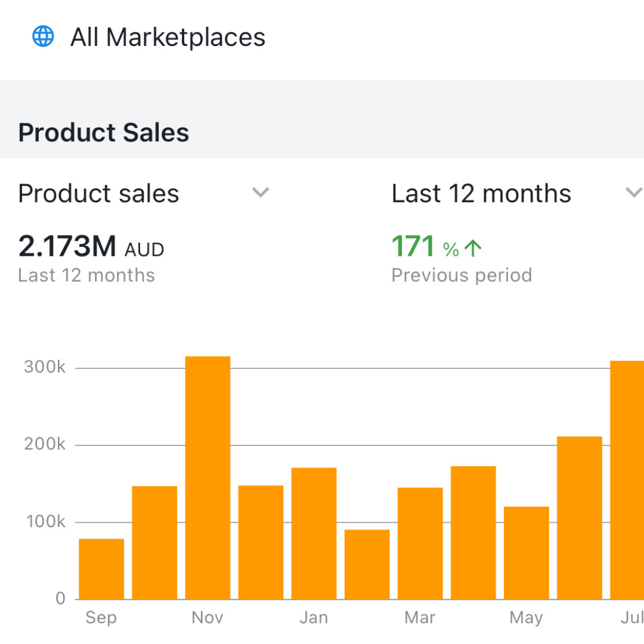The height and width of the screenshot is (644, 644).
Task: Select the tall November sales bar
Action: (x=208, y=478)
